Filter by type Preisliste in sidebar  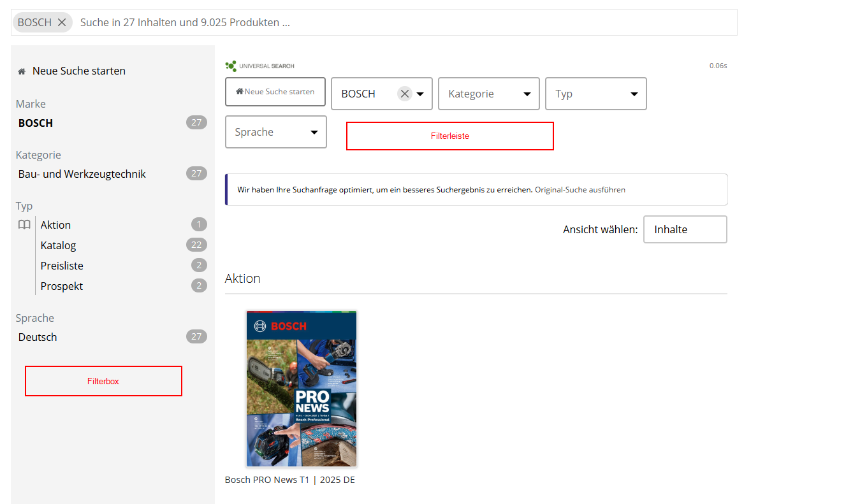coord(62,266)
